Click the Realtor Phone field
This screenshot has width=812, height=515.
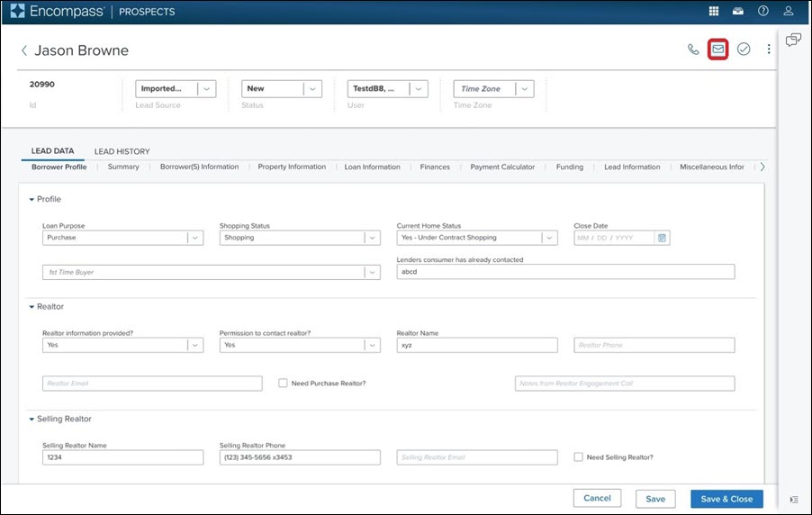click(654, 345)
